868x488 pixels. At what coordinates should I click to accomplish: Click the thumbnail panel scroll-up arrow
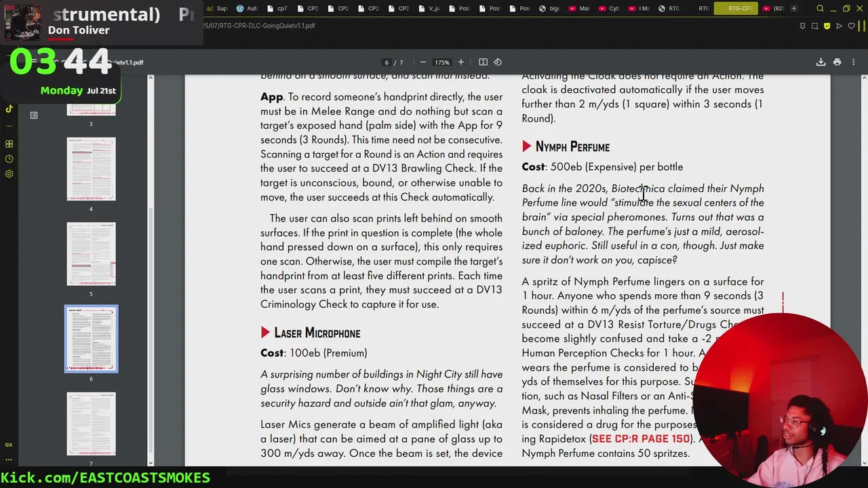(x=151, y=79)
